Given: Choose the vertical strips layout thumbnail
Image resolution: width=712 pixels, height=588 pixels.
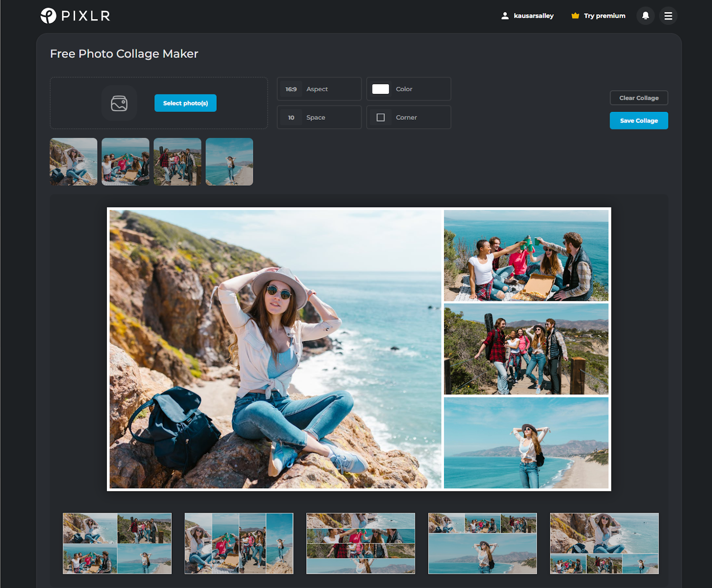Looking at the screenshot, I should 239,543.
